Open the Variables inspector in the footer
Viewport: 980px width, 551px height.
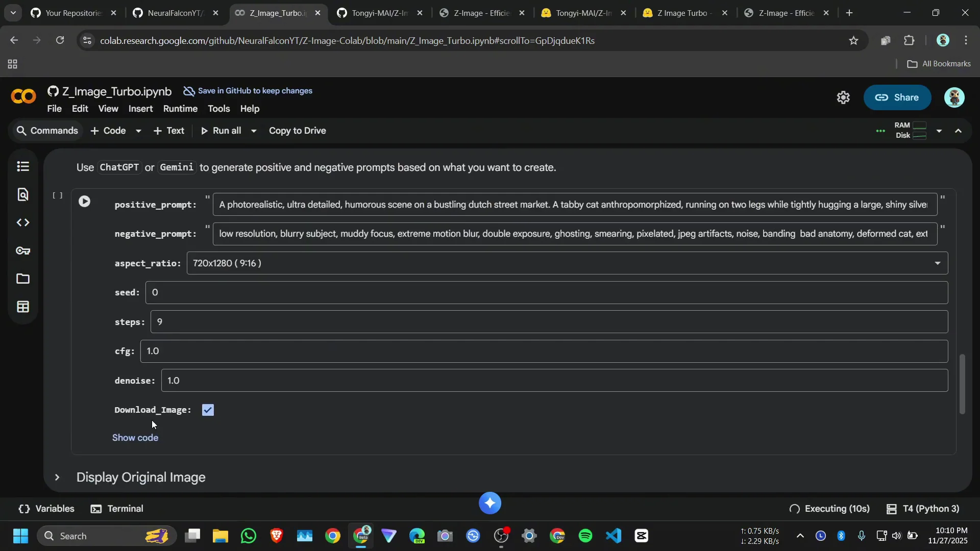coord(46,508)
